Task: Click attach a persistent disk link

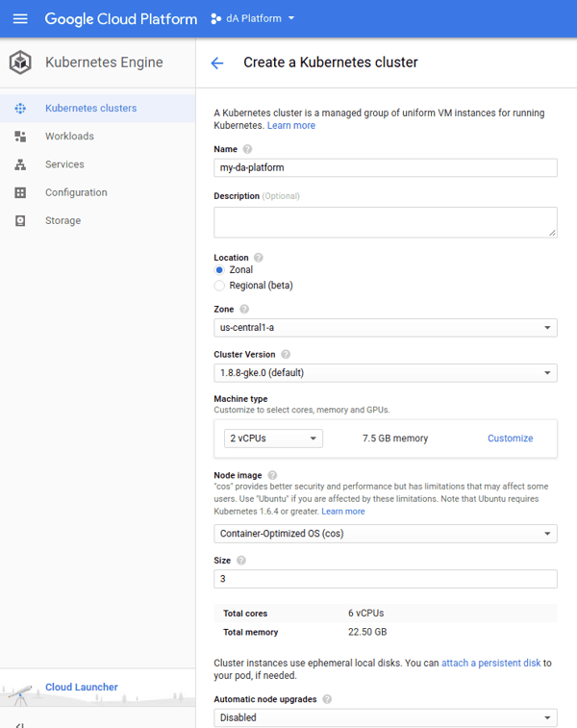Action: (x=491, y=663)
